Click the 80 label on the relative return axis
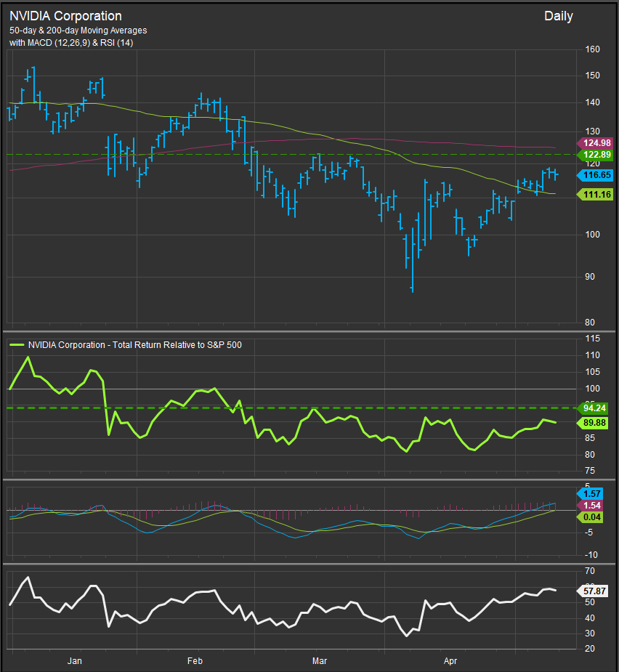The height and width of the screenshot is (672, 619). coord(590,455)
